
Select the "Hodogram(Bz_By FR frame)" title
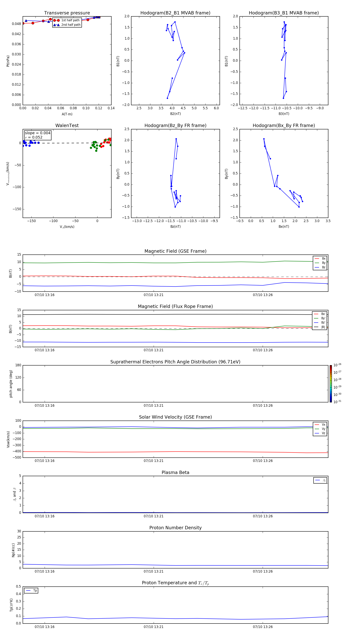(175, 125)
